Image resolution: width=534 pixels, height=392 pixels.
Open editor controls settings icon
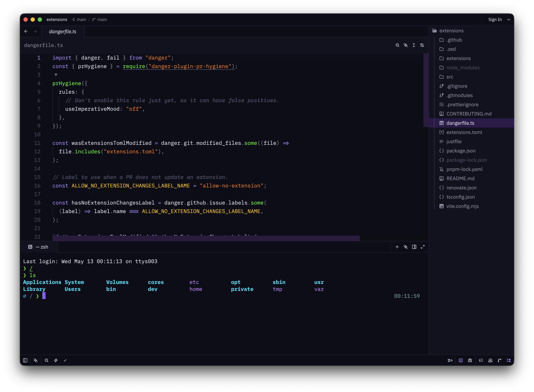[422, 45]
